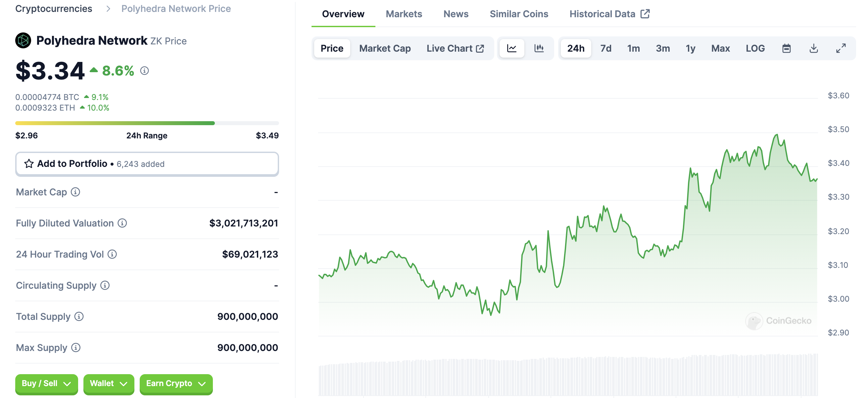This screenshot has width=868, height=398.
Task: Show Total Supply info icon
Action: click(79, 317)
